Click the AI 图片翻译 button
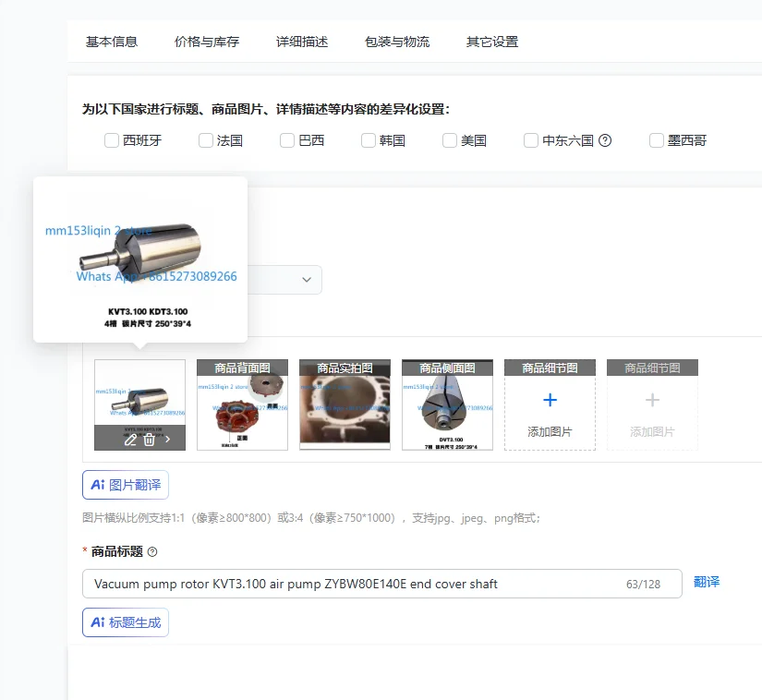The width and height of the screenshot is (762, 700). tap(126, 485)
